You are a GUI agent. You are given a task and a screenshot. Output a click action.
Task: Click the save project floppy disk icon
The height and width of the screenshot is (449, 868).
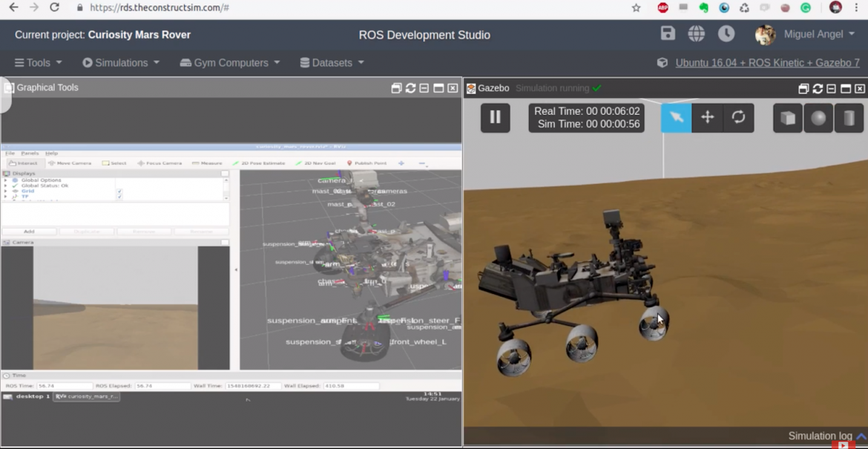pyautogui.click(x=668, y=33)
